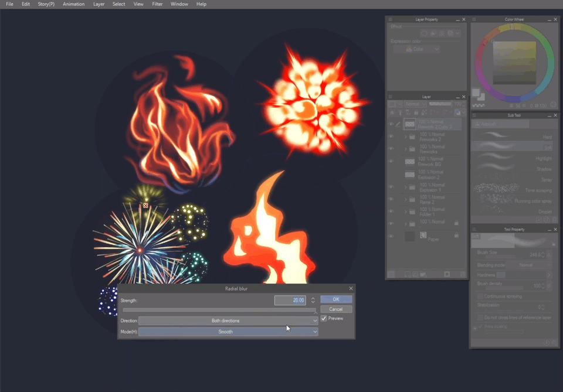Cancel the Radial blur dialog
563x392 pixels.
pos(335,309)
